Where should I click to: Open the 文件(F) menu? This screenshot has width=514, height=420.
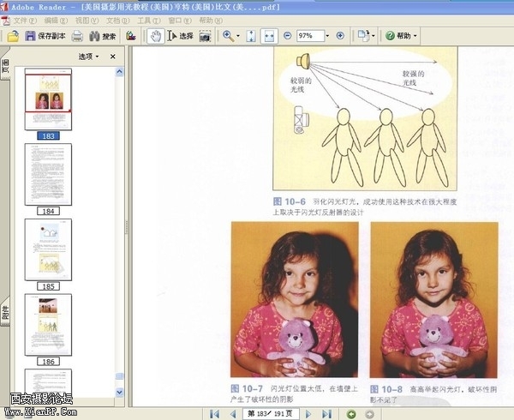pyautogui.click(x=25, y=19)
